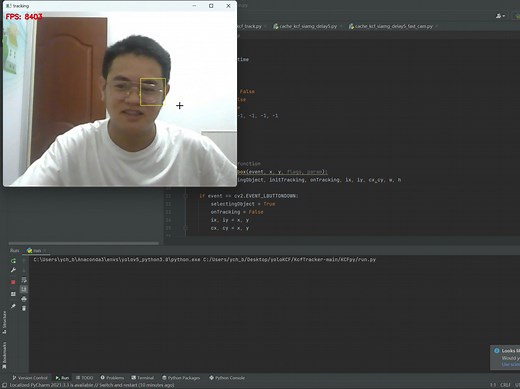Close the 'run' tab in Run panel
Viewport: 520px width, 389px height.
[x=44, y=250]
